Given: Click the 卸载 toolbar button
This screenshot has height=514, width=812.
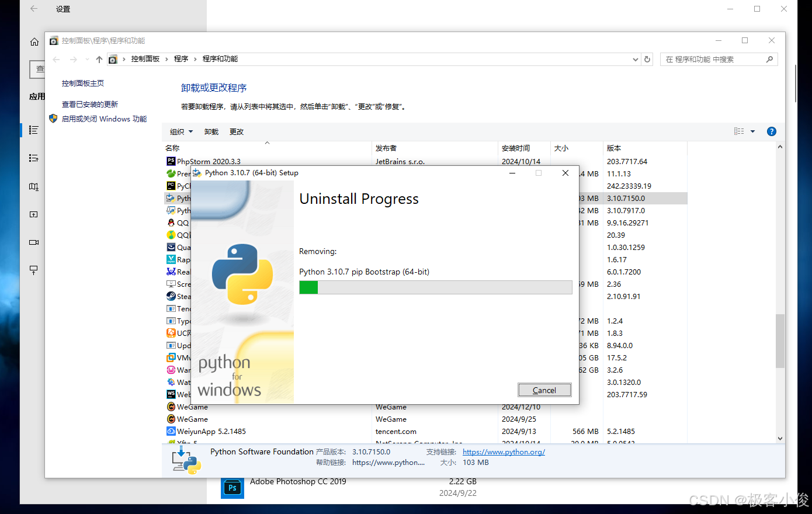Looking at the screenshot, I should pos(211,131).
